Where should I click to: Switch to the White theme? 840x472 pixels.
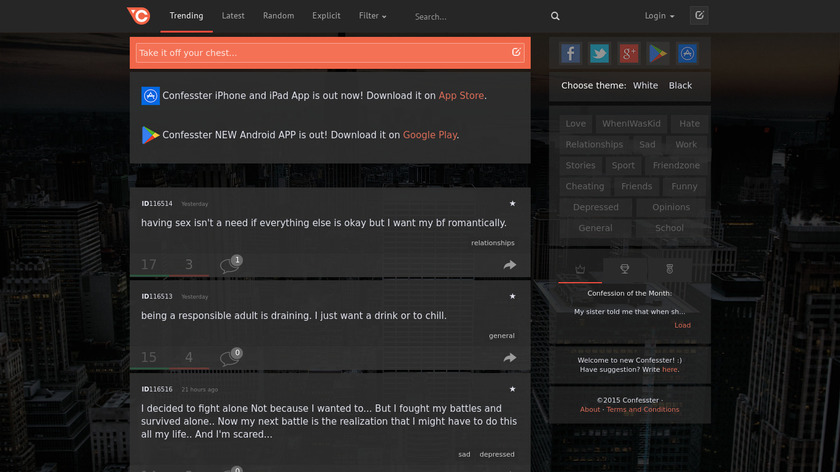coord(645,85)
